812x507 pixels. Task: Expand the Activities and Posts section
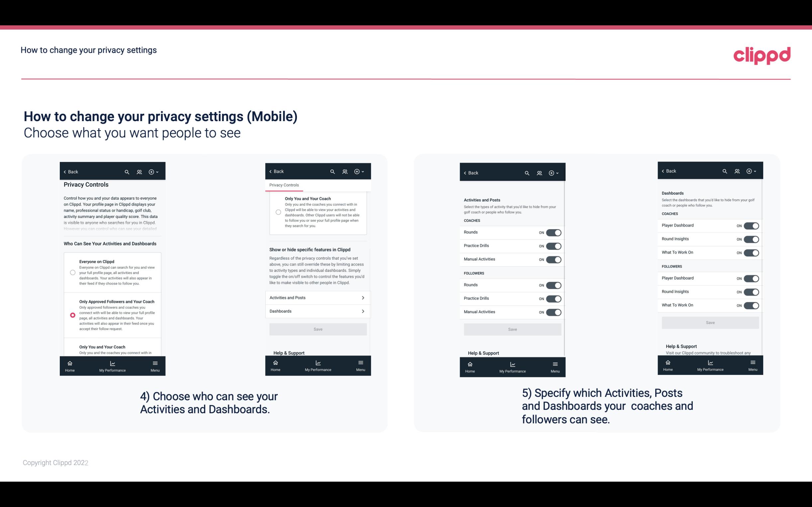point(317,297)
